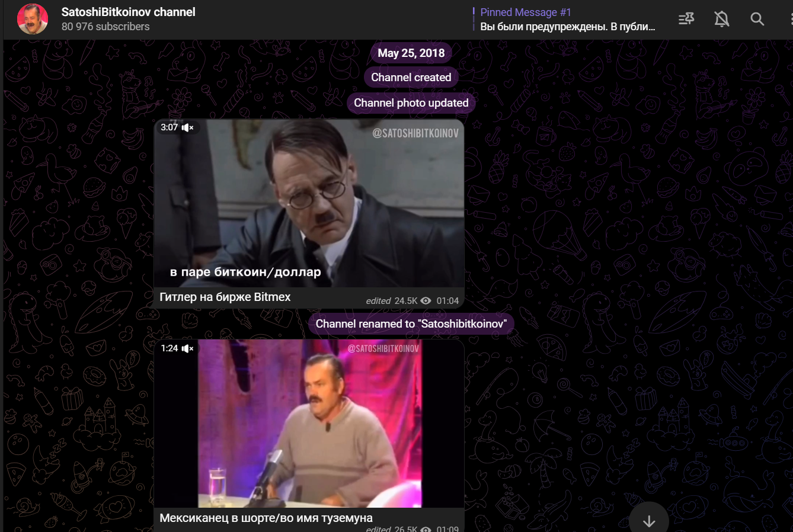Click the 80 976 subscribers count

105,27
